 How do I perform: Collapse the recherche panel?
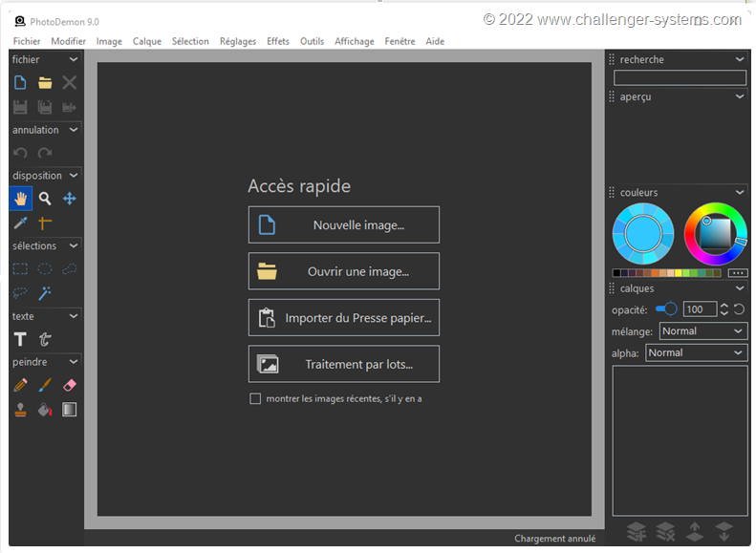(x=740, y=59)
